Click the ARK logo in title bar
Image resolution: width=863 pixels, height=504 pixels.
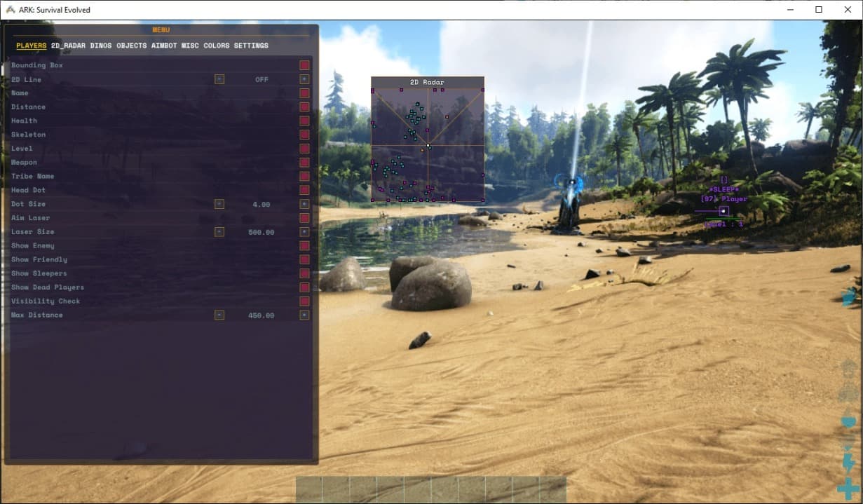tap(9, 10)
